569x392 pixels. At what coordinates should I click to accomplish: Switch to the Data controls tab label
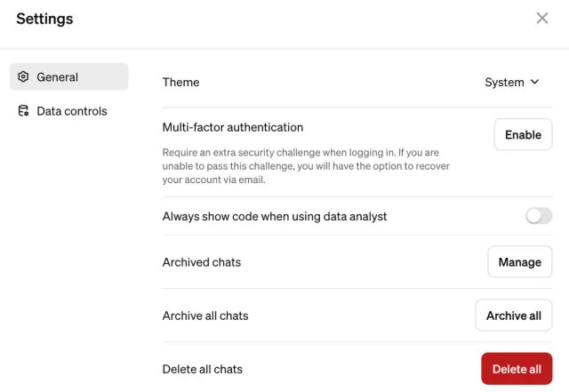point(72,111)
